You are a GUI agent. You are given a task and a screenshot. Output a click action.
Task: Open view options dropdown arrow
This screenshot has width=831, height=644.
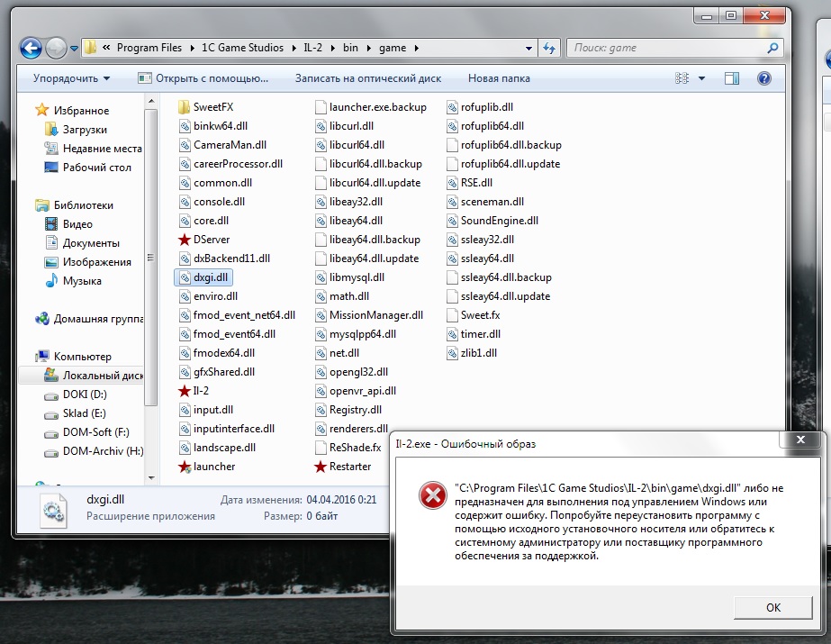(701, 78)
